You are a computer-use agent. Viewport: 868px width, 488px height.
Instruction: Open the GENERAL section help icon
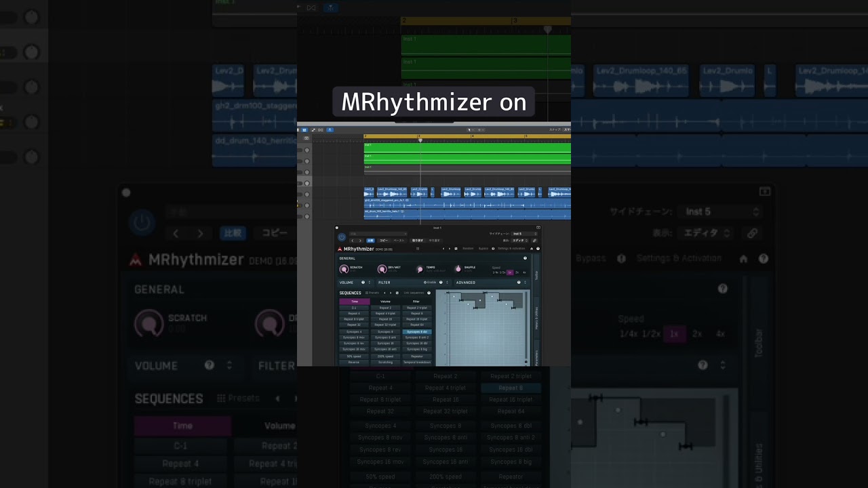coord(525,258)
